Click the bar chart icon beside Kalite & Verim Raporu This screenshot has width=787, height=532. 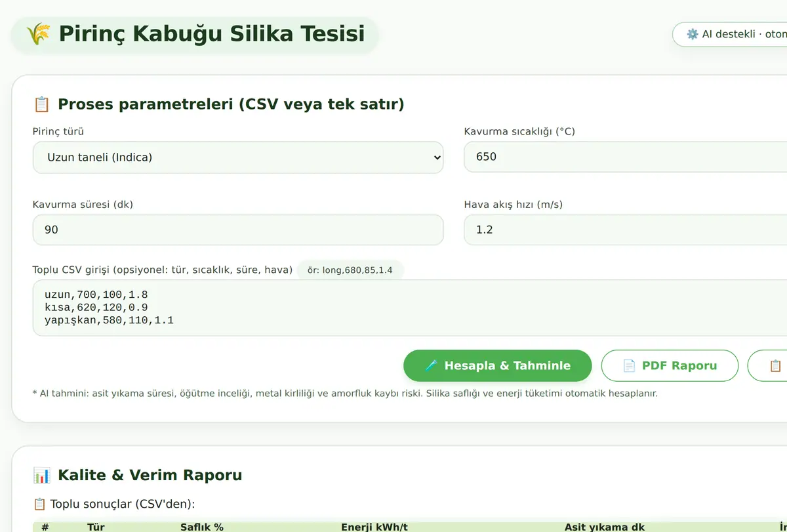click(x=41, y=476)
